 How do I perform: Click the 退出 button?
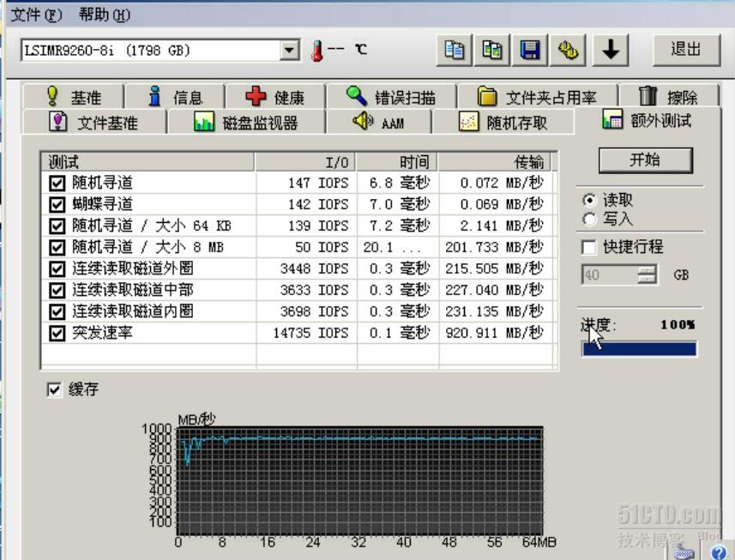coord(686,50)
